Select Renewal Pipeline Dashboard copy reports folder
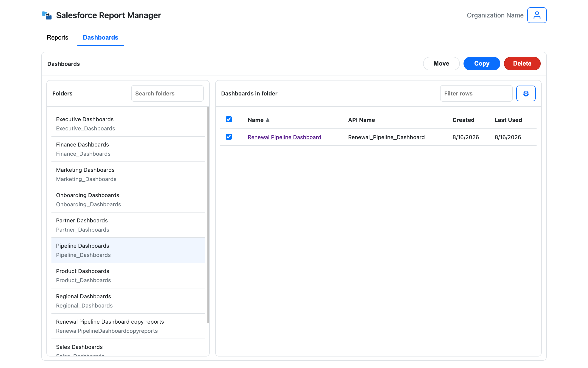This screenshot has height=368, width=588. [x=128, y=326]
